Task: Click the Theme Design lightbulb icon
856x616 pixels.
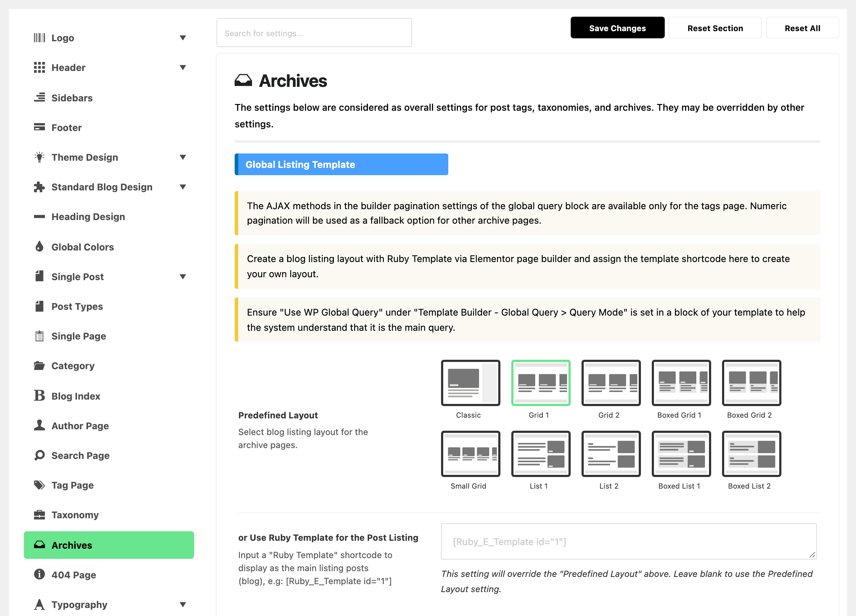Action: point(39,157)
